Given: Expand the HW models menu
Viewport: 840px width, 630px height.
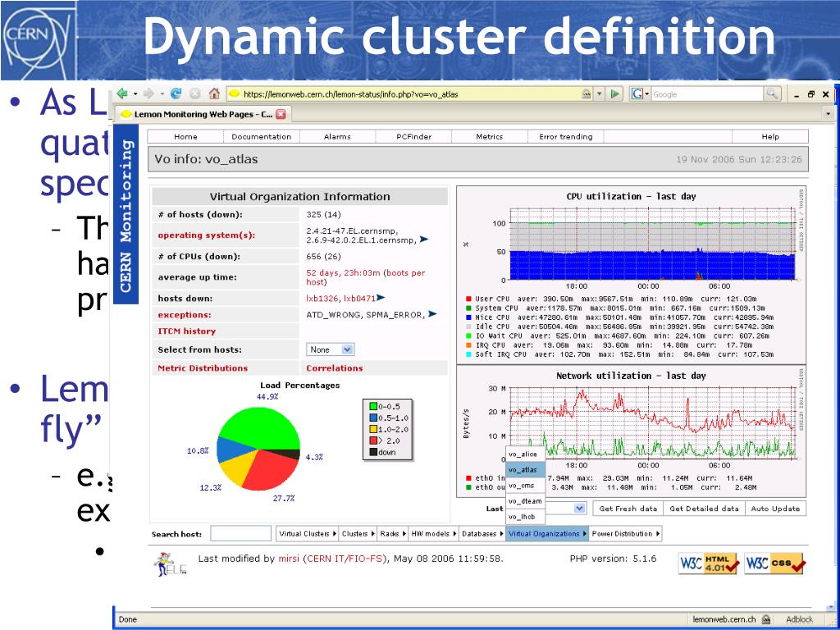Looking at the screenshot, I should [433, 533].
